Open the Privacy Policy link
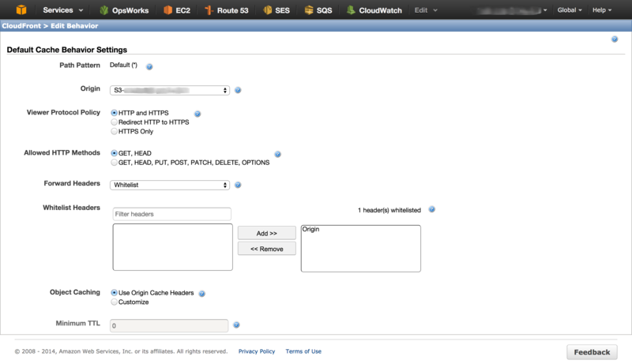Image resolution: width=632 pixels, height=364 pixels. [257, 351]
